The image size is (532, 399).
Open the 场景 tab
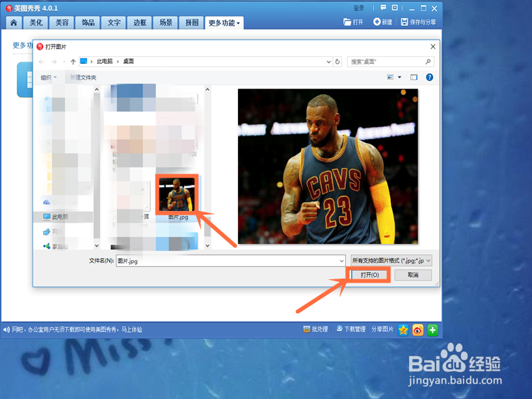(x=166, y=23)
